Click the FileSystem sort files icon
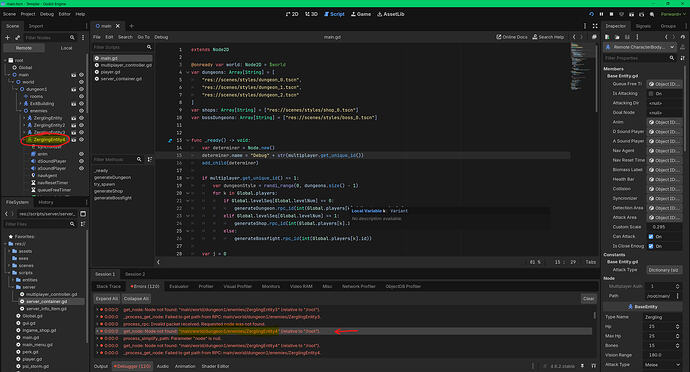The image size is (690, 372). coord(83,224)
